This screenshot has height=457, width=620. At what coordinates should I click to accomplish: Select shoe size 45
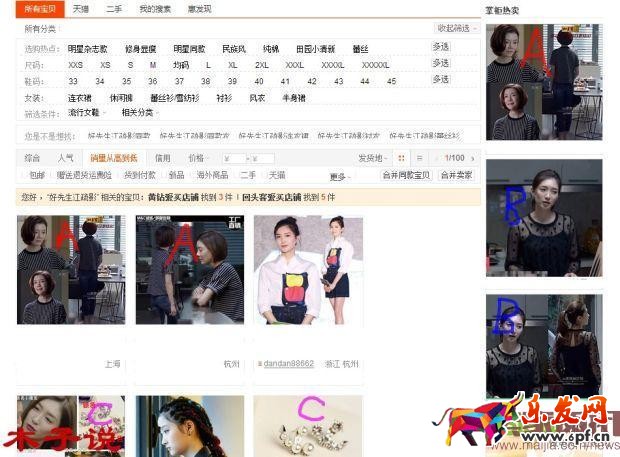pyautogui.click(x=391, y=81)
